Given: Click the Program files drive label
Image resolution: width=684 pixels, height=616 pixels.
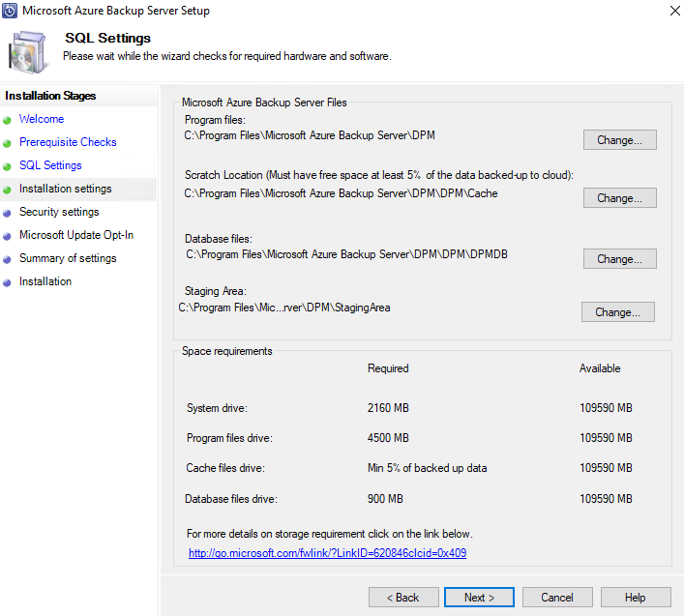Looking at the screenshot, I should tap(229, 438).
